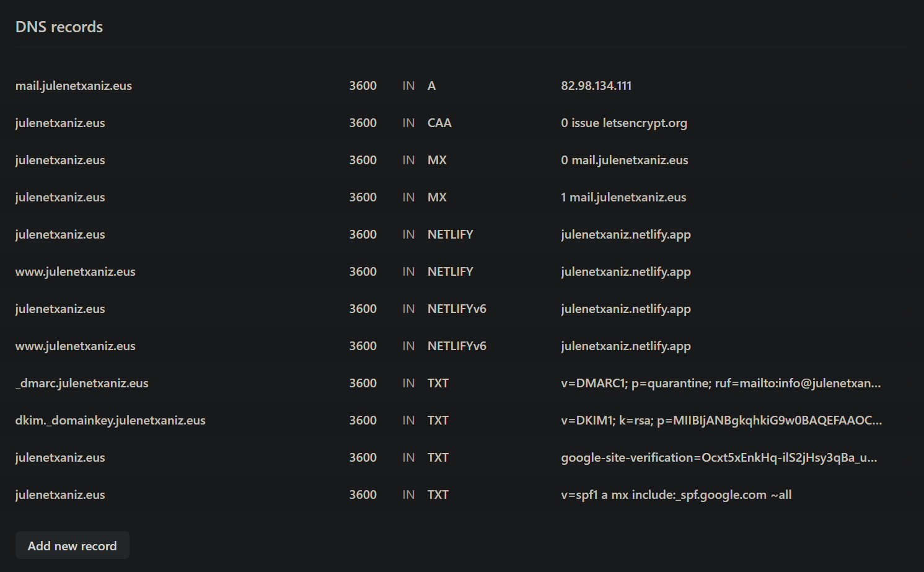Select the IP address 82.98.134.111
This screenshot has height=572, width=924.
(x=596, y=86)
